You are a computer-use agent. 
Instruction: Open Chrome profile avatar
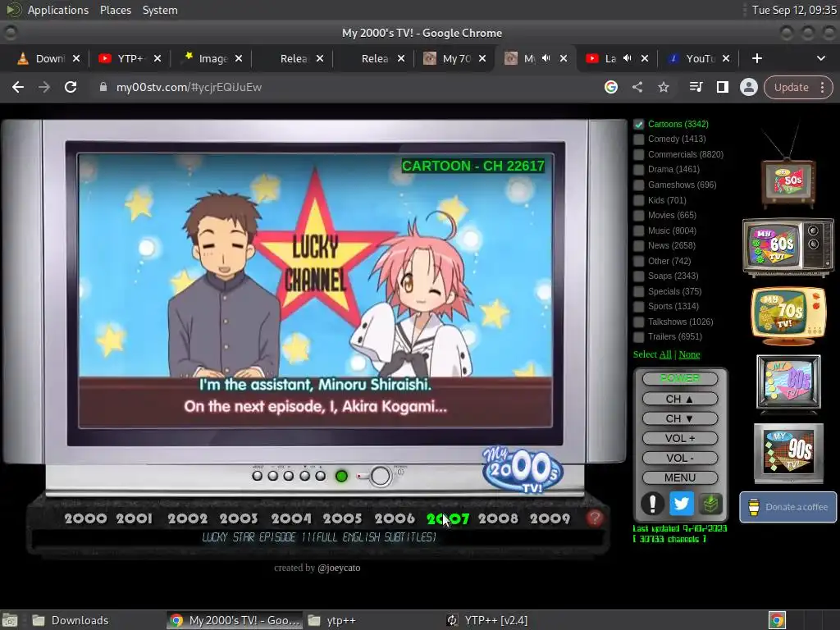pyautogui.click(x=748, y=87)
